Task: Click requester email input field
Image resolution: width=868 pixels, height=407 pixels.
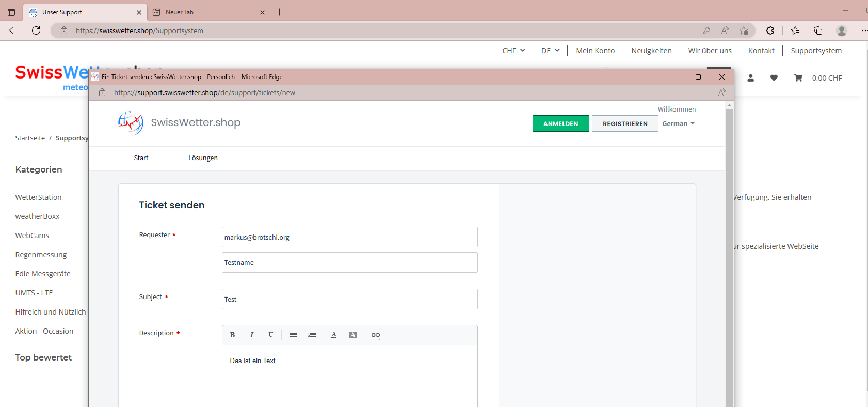Action: click(x=349, y=237)
